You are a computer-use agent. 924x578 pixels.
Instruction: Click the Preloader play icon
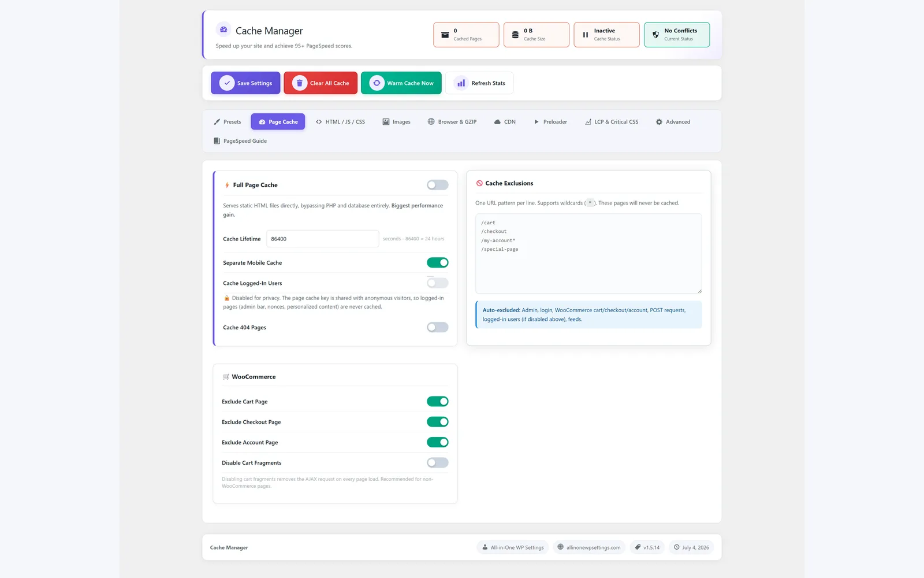point(536,122)
